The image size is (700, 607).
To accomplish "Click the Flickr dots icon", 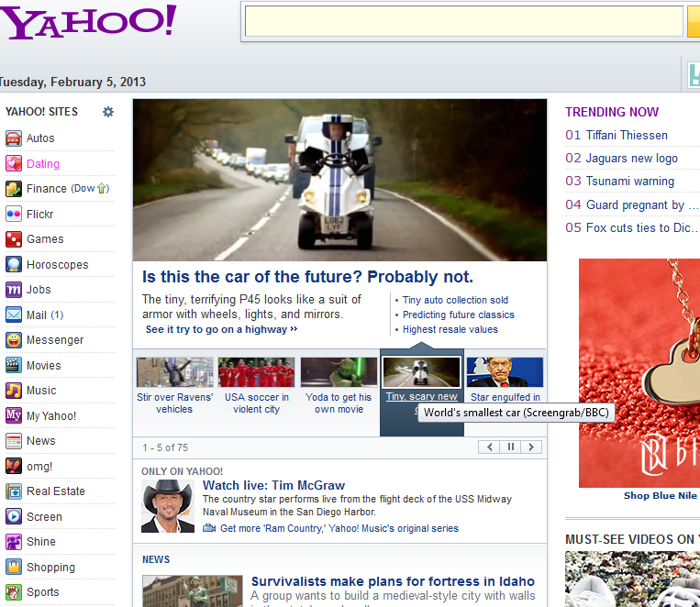I will [x=14, y=215].
